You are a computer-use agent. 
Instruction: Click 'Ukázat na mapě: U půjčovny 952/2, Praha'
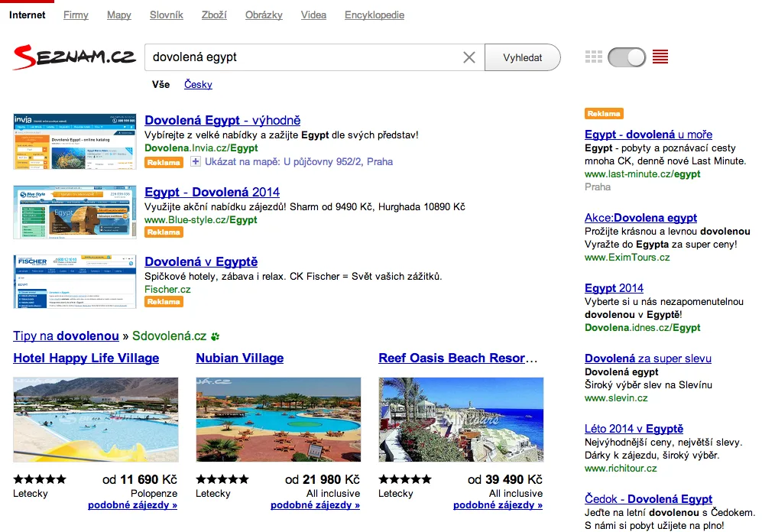tap(299, 161)
